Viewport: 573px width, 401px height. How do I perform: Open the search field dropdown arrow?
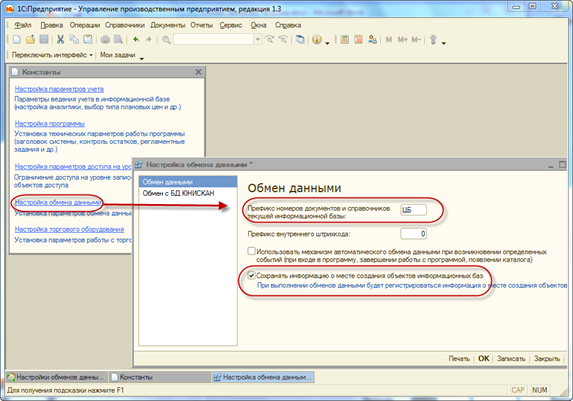pyautogui.click(x=258, y=39)
